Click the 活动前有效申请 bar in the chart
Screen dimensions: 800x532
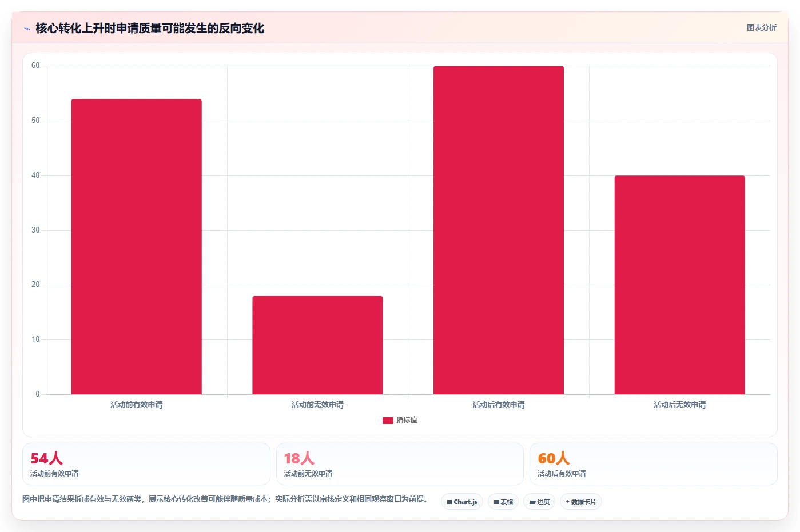[136, 247]
